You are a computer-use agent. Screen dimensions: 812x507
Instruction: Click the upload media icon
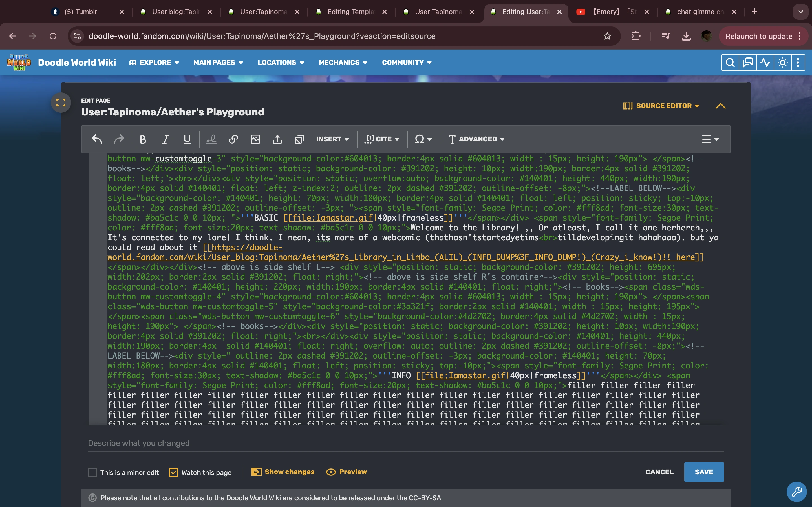tap(277, 139)
